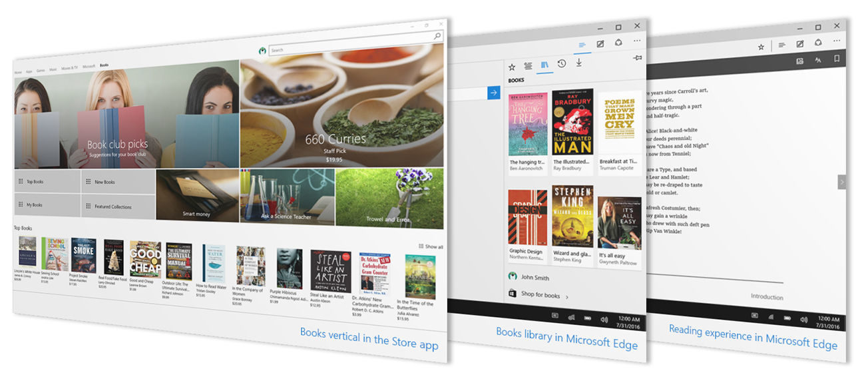
Task: Click Web Note icon in Edge library window
Action: pos(600,44)
